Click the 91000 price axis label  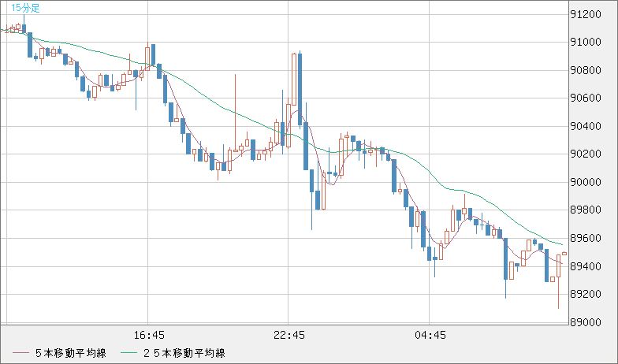586,43
